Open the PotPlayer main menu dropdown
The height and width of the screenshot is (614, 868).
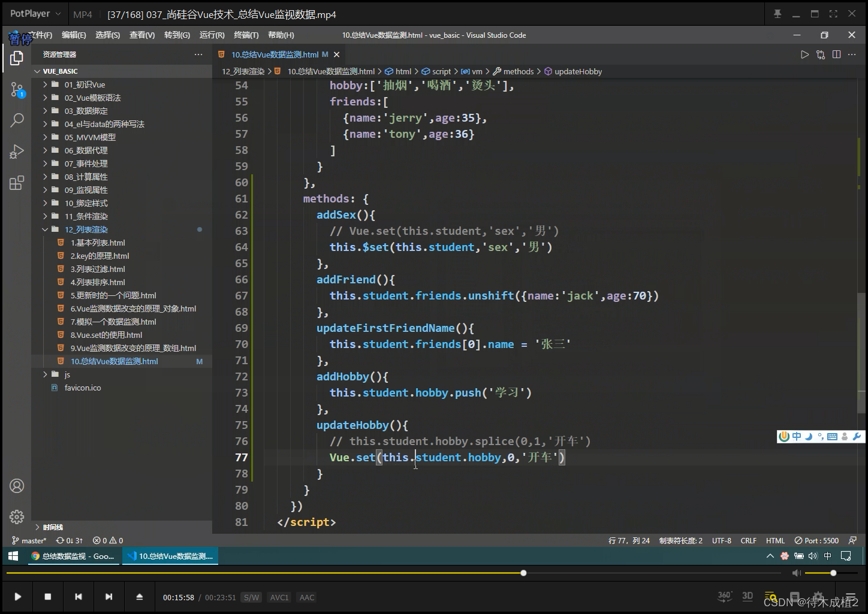click(35, 14)
